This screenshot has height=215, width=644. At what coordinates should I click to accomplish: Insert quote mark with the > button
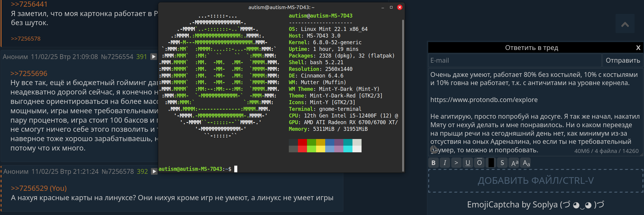(456, 163)
